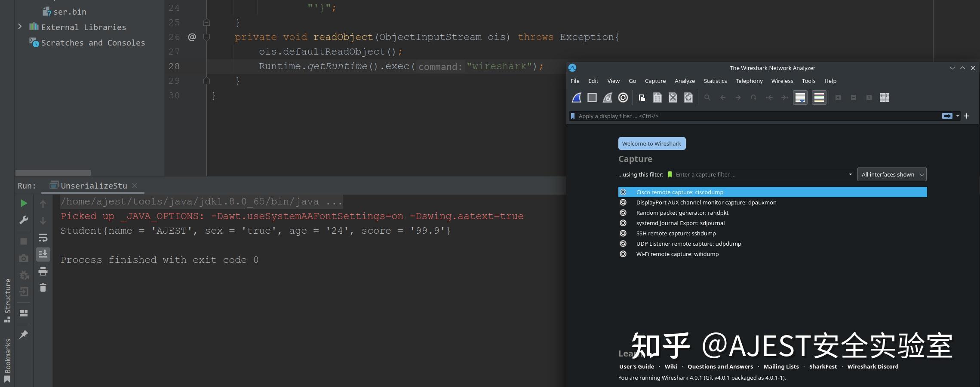Open settings gear for Wi-Fi remote capture: wifidump
Image resolution: width=980 pixels, height=387 pixels.
[x=623, y=254]
